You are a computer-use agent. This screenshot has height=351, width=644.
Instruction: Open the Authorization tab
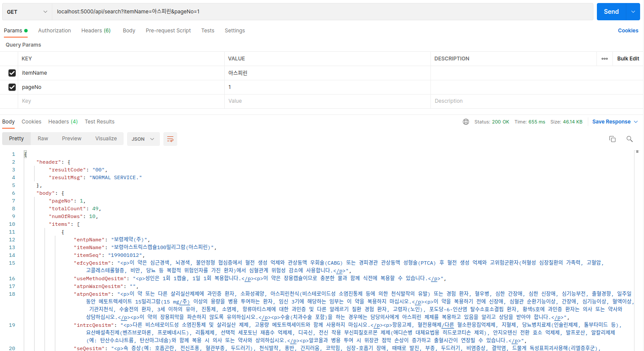click(x=54, y=31)
